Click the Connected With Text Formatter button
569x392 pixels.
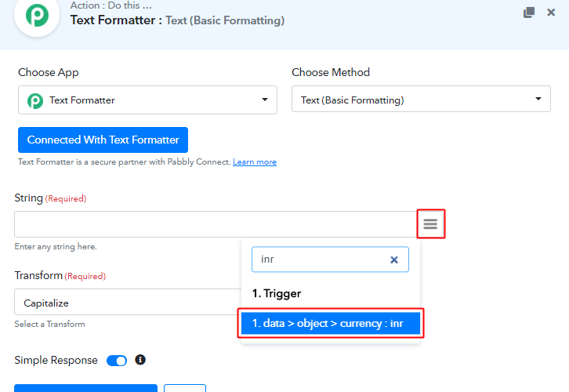pos(103,140)
